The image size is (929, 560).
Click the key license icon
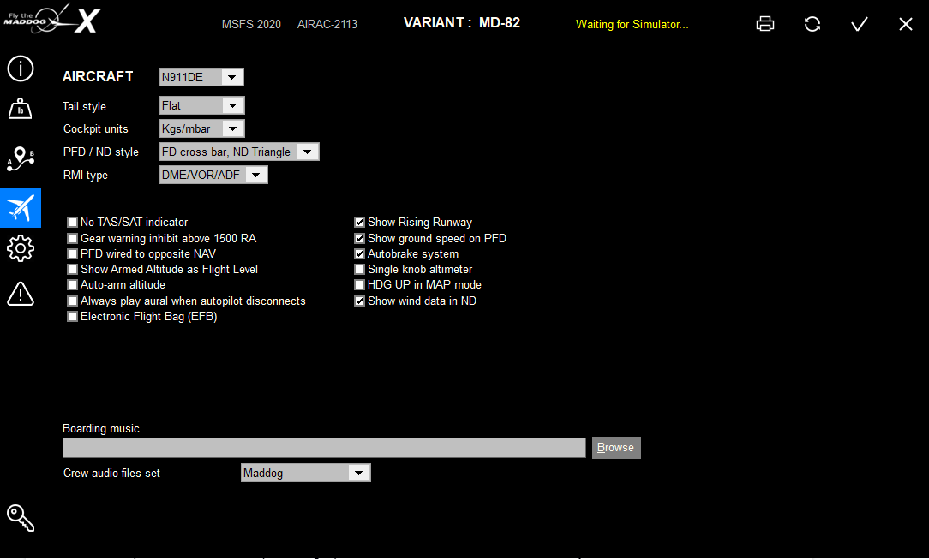click(21, 518)
